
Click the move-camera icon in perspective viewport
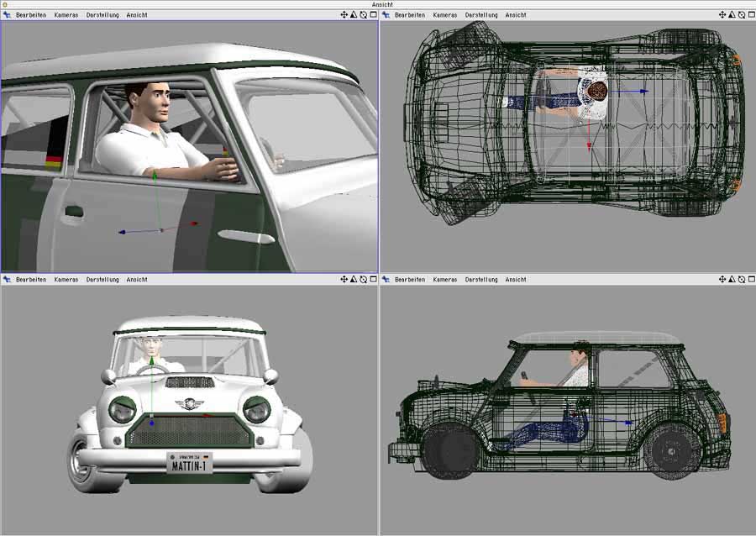pos(344,15)
